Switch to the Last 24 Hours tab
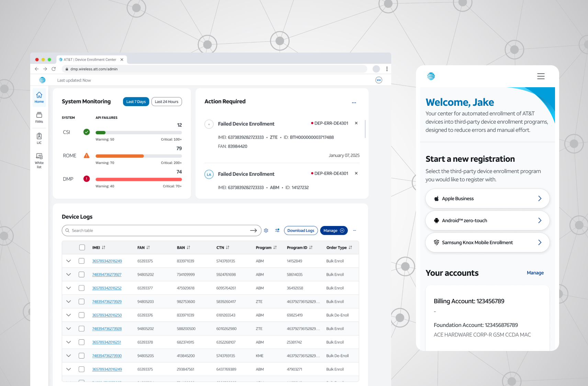This screenshot has width=588, height=386. (167, 102)
